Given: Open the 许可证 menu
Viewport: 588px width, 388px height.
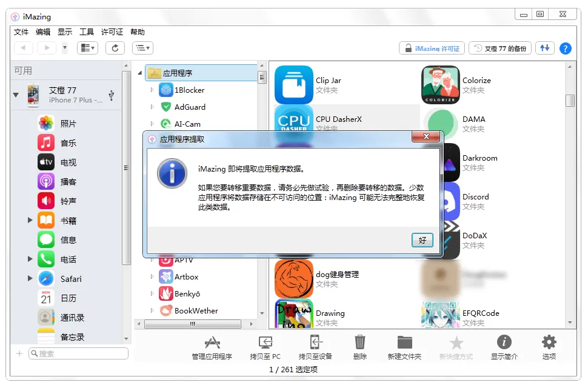Looking at the screenshot, I should click(112, 32).
